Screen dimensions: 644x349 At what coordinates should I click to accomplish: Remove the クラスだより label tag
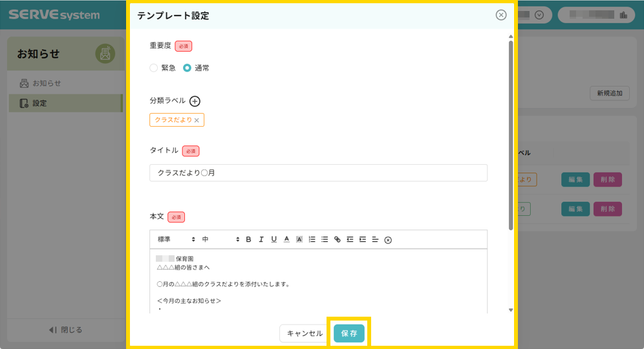197,120
